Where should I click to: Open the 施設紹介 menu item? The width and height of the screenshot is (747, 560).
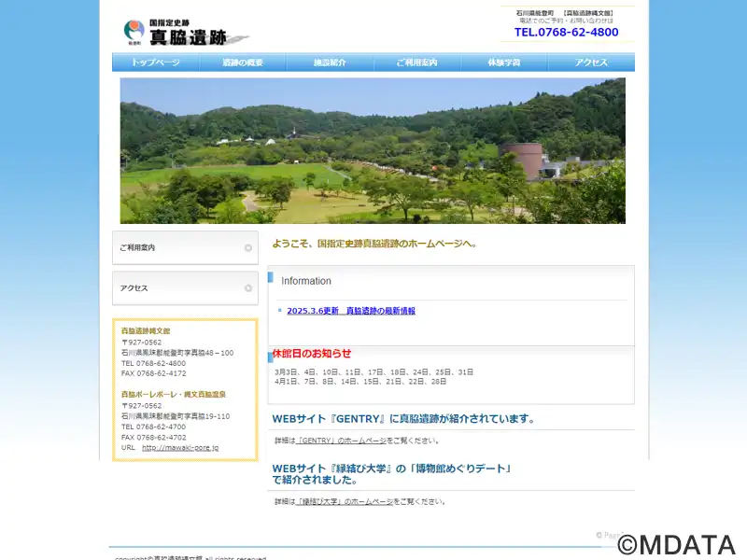[331, 63]
